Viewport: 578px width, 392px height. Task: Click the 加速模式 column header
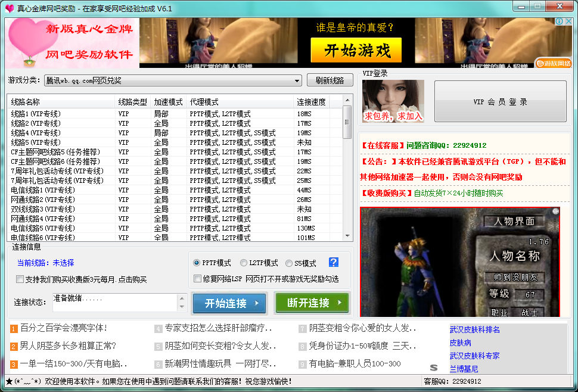(169, 102)
